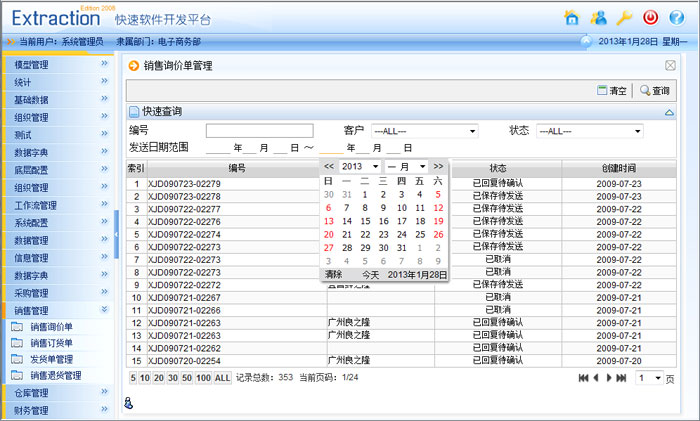Click the Home icon in header

[x=571, y=17]
